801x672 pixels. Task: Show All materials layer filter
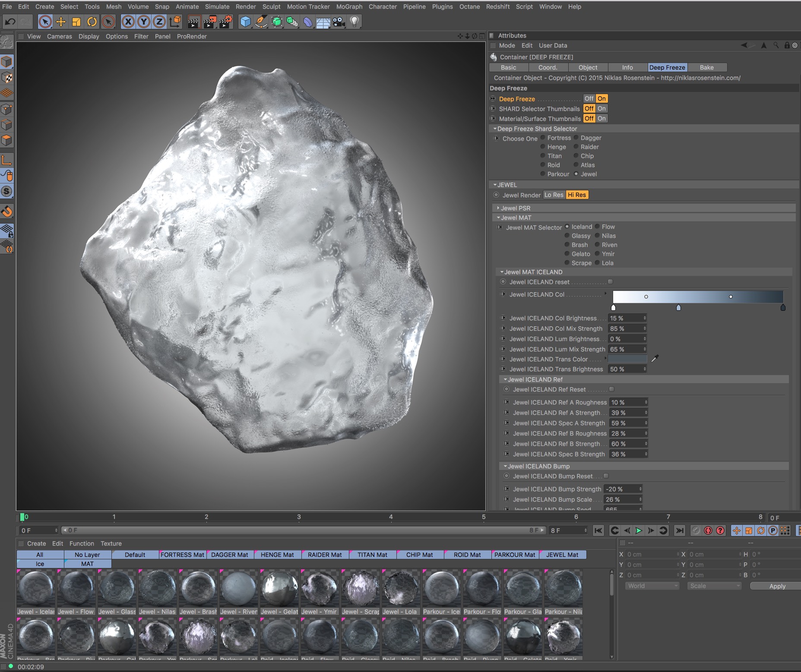coord(40,555)
